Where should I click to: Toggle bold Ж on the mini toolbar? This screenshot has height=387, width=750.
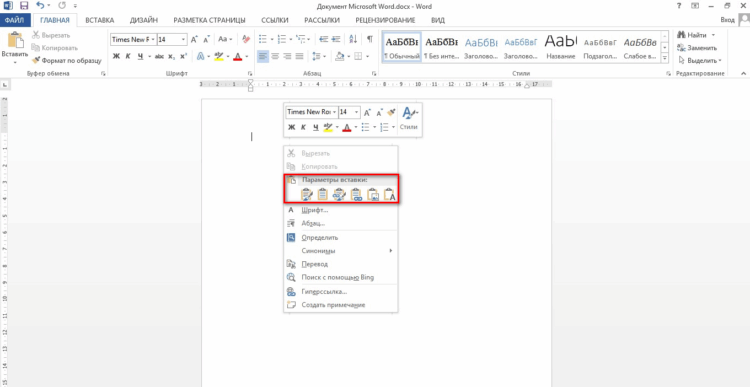(291, 127)
